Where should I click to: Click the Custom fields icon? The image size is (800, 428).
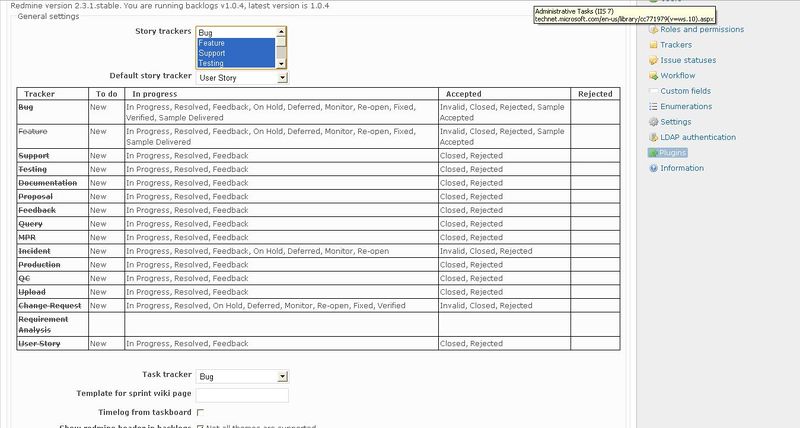(653, 91)
